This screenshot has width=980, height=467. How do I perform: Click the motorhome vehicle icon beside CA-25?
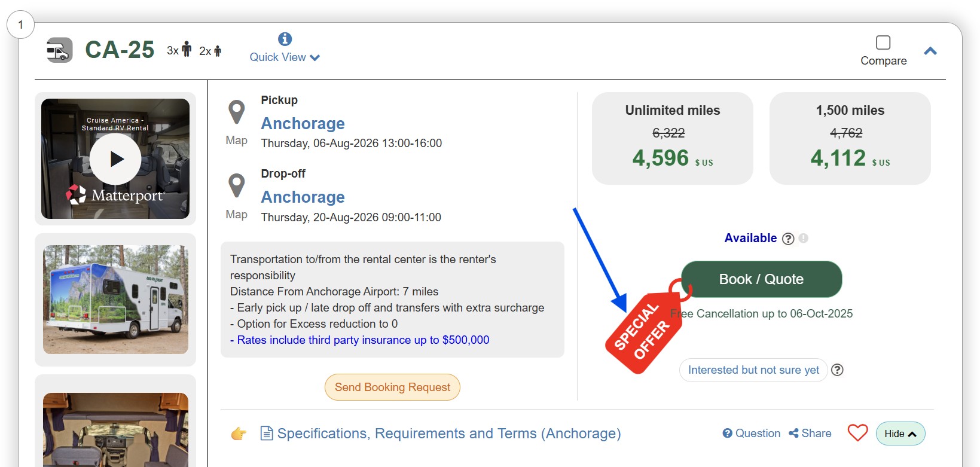[59, 50]
